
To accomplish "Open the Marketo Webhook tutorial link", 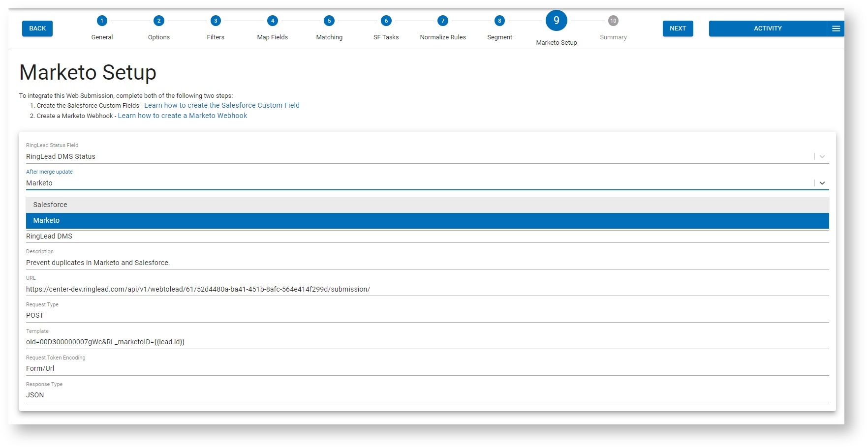I will (182, 116).
